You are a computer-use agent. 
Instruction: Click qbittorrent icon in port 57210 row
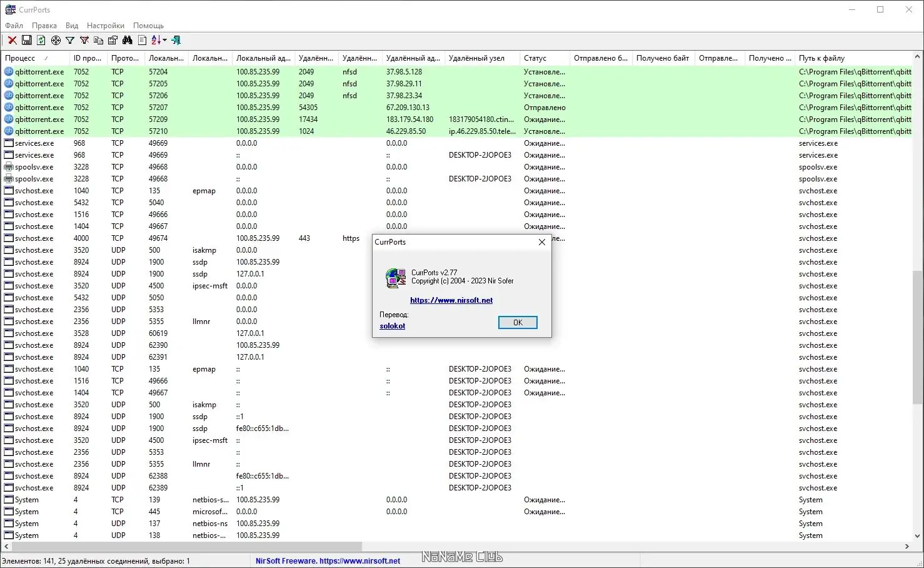tap(9, 131)
